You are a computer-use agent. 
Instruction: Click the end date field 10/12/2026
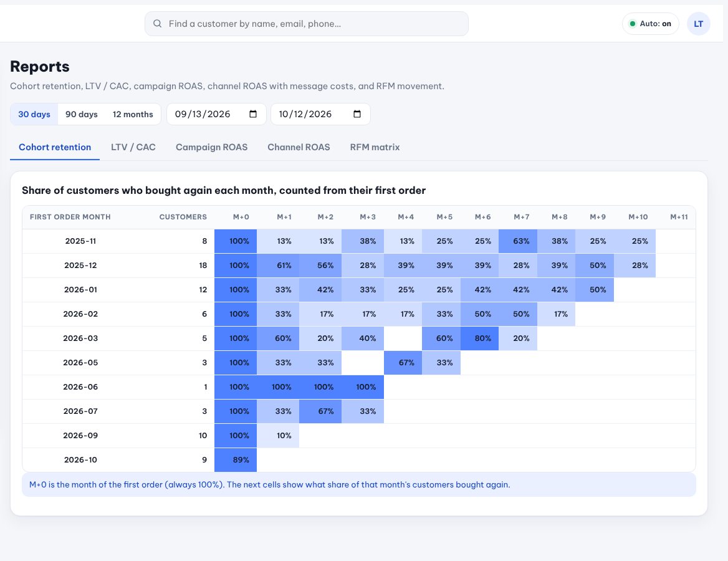(x=320, y=114)
